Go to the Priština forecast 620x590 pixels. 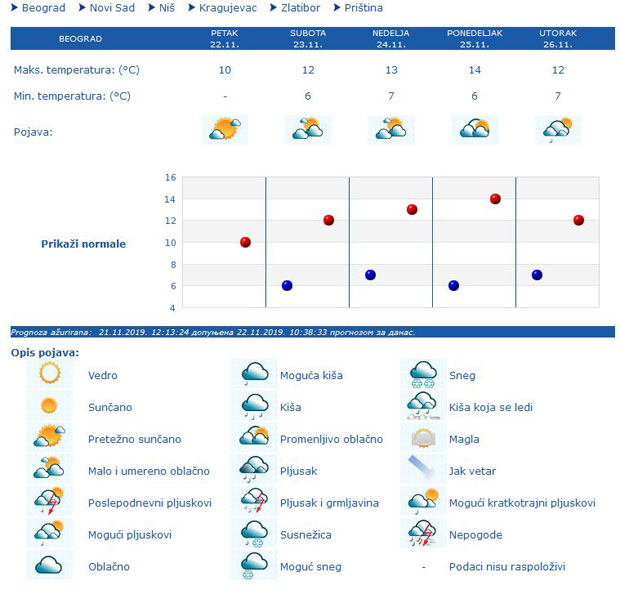pyautogui.click(x=363, y=8)
